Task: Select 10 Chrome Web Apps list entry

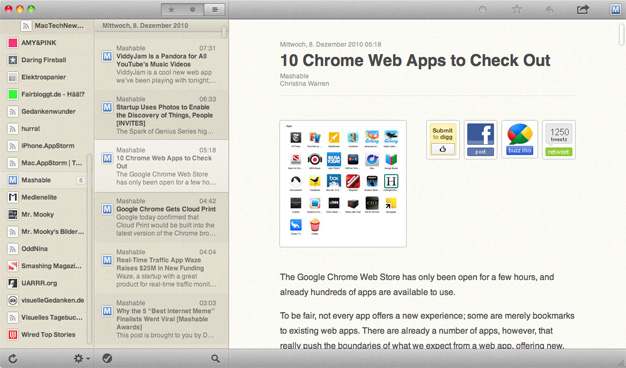Action: [161, 166]
